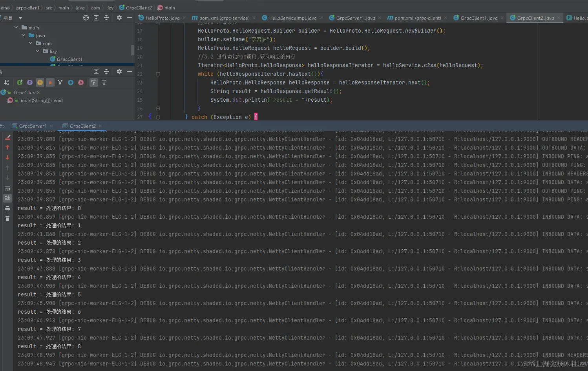Open the Project panel gear settings

[119, 18]
